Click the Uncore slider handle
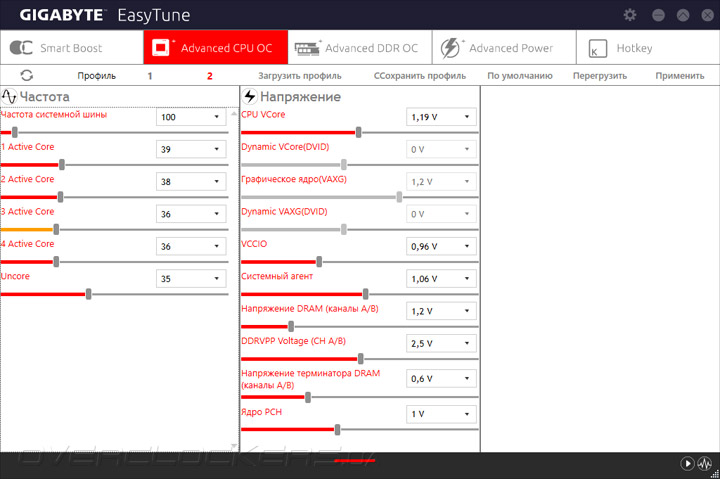Screen dimensions: 720x479 click(88, 294)
